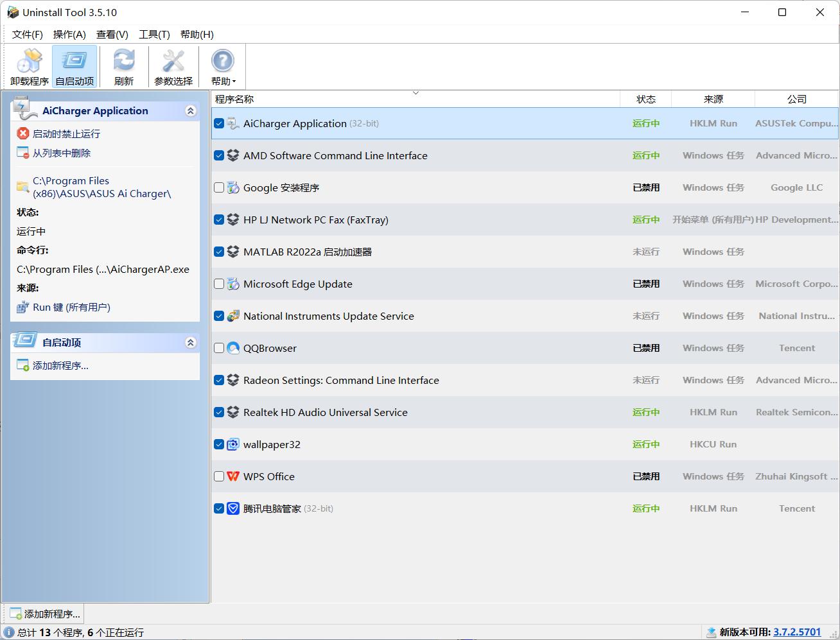Open the 文件(F) menu
Image resolution: width=840 pixels, height=640 pixels.
point(27,35)
